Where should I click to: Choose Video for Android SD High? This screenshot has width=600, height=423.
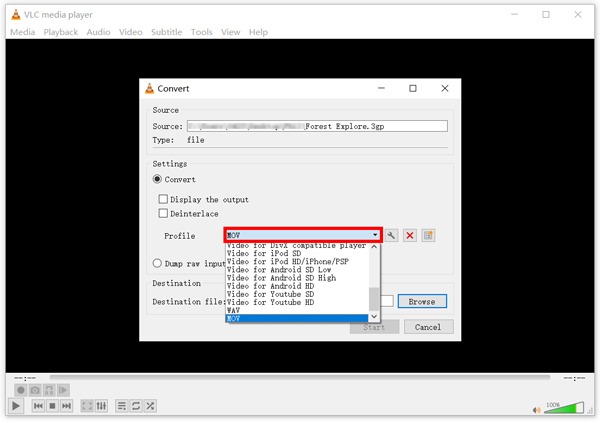click(297, 278)
